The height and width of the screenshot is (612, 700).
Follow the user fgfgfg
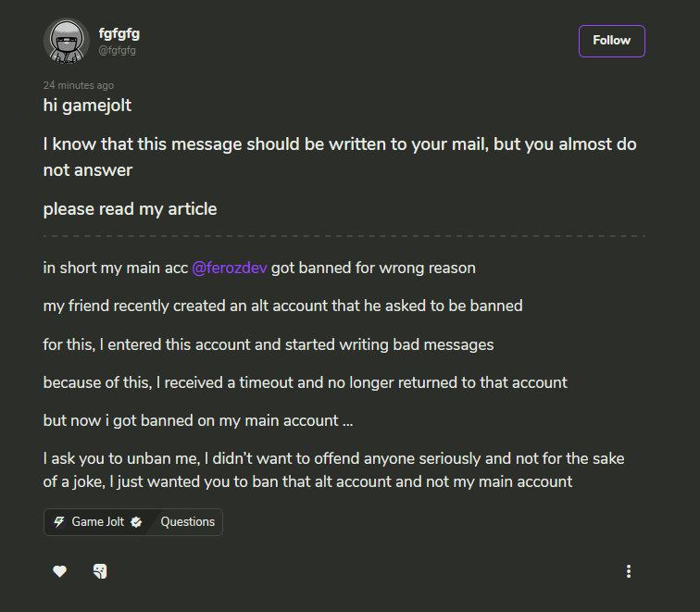pos(612,41)
